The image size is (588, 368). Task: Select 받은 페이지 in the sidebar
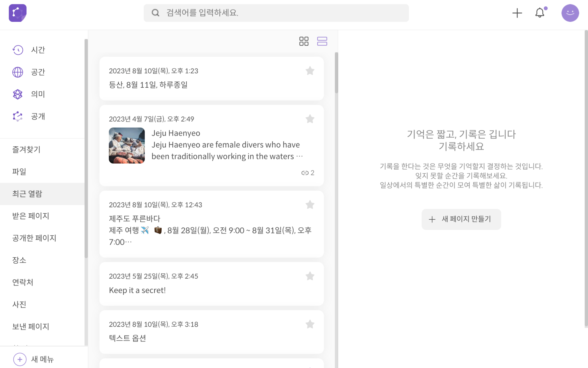click(42, 216)
